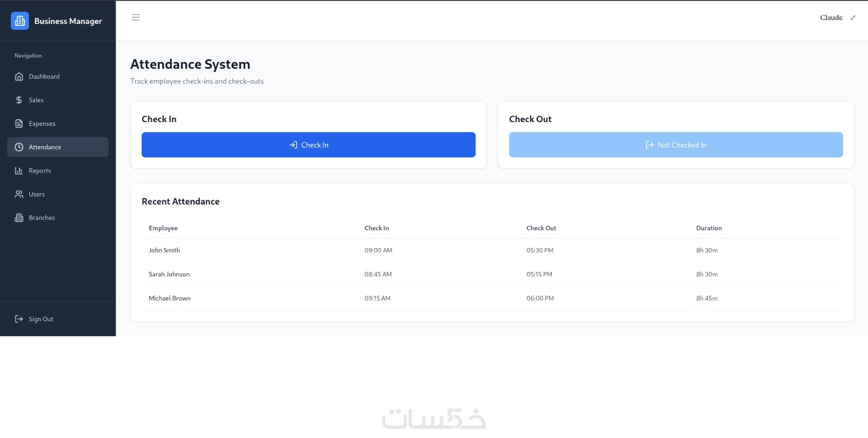
Task: Click the Dashboard home icon
Action: pos(19,77)
